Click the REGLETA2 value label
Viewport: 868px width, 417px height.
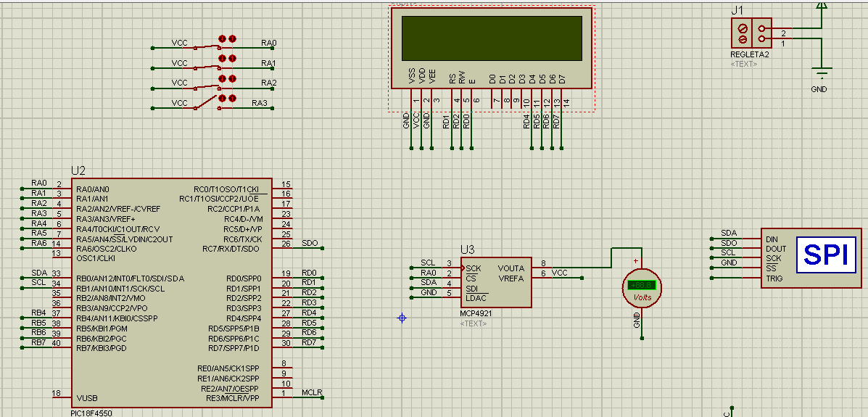coord(750,55)
